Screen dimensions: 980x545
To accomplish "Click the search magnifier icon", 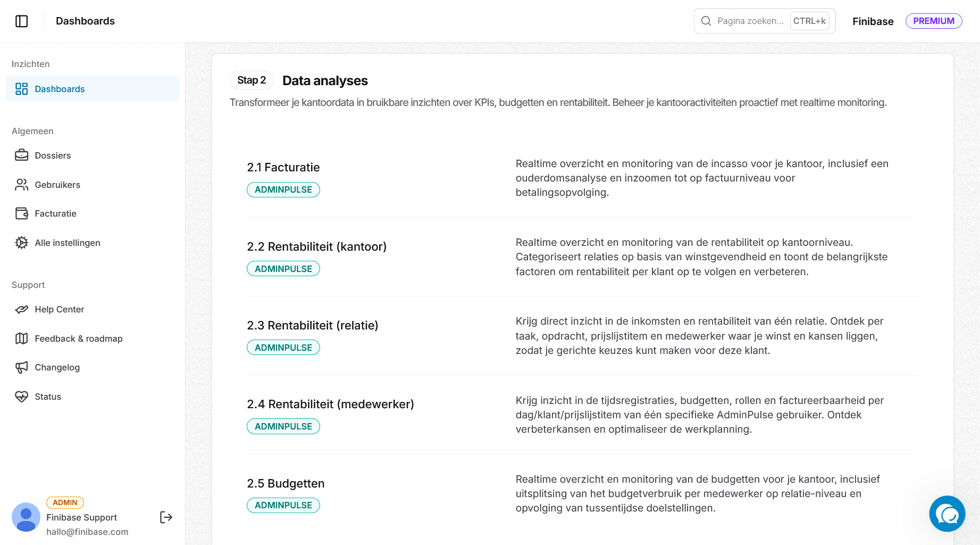I will coord(706,21).
